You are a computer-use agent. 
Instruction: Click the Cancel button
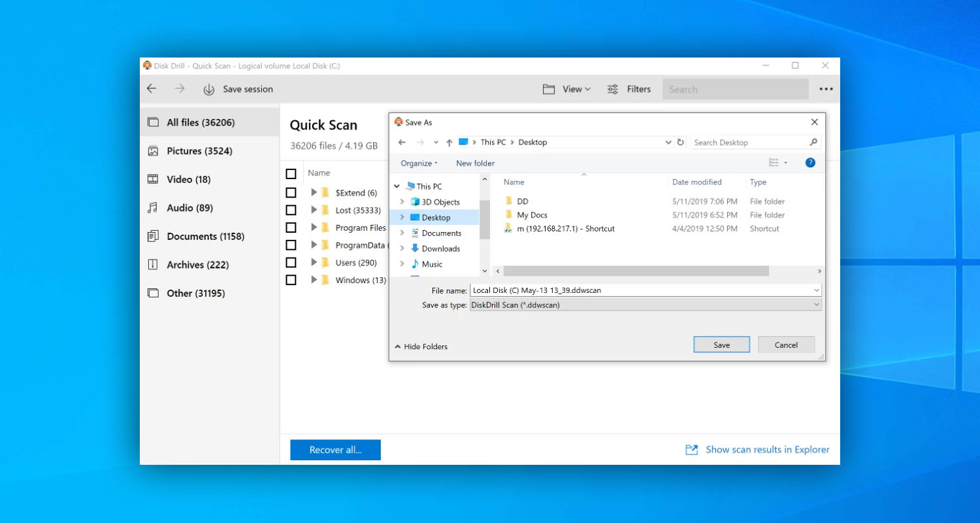(x=786, y=345)
